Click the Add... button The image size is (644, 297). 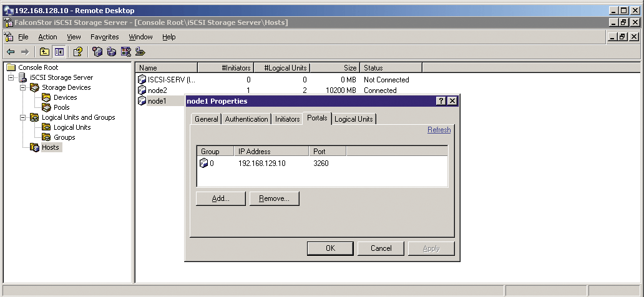pyautogui.click(x=220, y=199)
